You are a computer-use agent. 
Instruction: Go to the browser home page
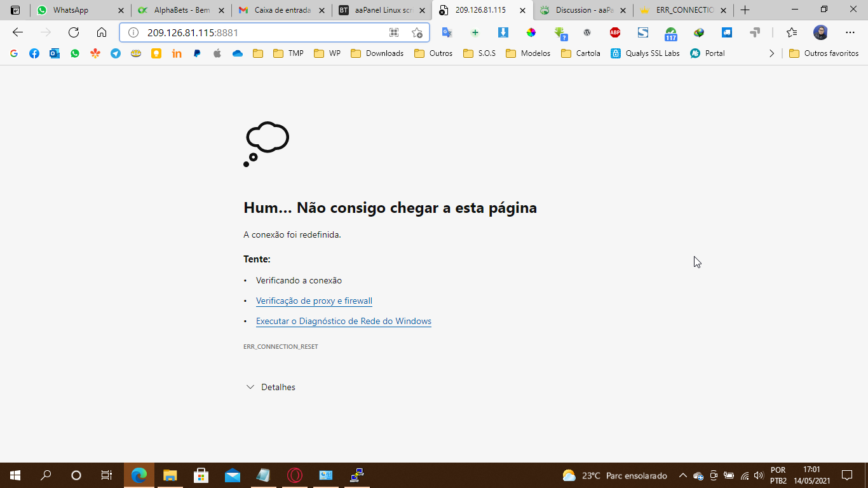102,32
